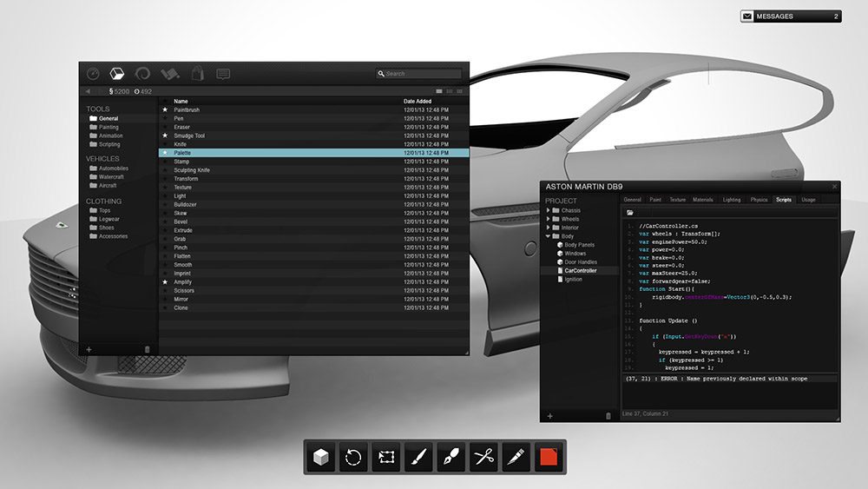868x489 pixels.
Task: Select the paintbrush tool in bottom toolbar
Action: tap(418, 456)
